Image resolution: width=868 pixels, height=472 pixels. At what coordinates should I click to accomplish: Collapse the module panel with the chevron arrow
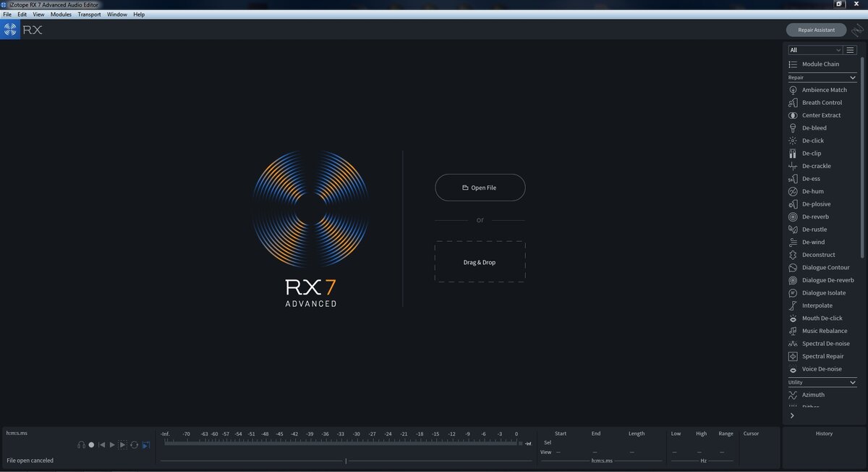[x=792, y=416]
